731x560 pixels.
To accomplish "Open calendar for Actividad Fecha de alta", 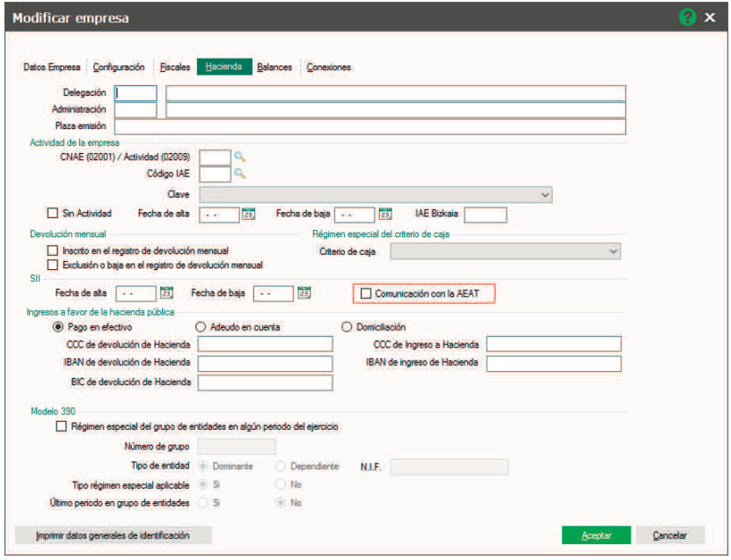I will click(248, 214).
